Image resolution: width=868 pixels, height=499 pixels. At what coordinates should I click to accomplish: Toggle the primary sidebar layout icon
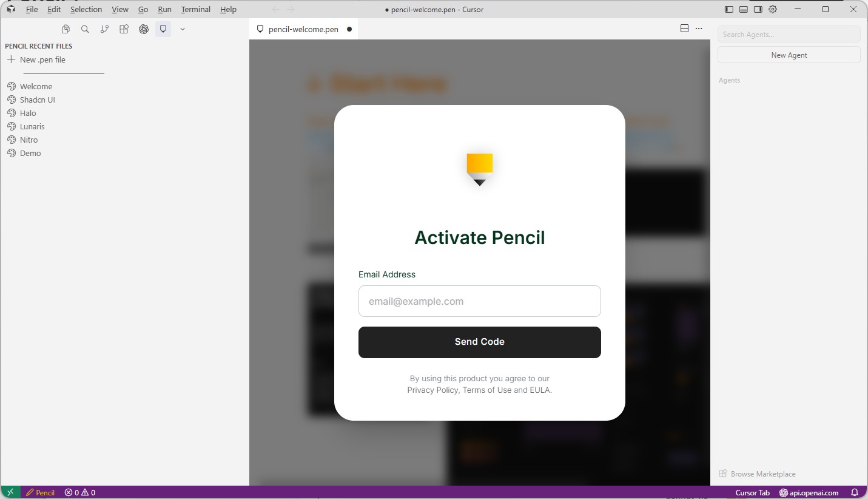[729, 10]
